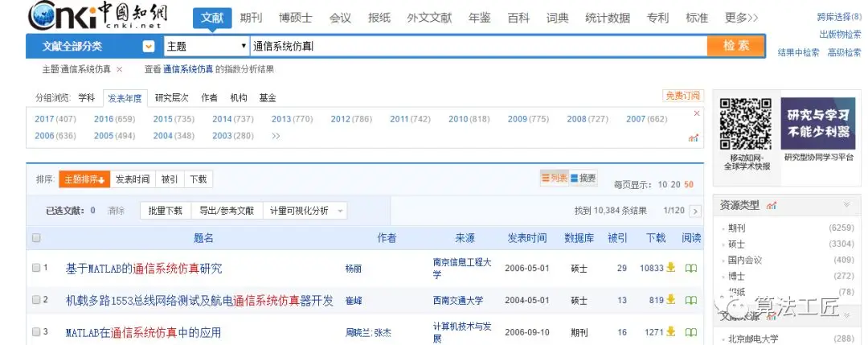Group results by 研究层次

click(172, 98)
